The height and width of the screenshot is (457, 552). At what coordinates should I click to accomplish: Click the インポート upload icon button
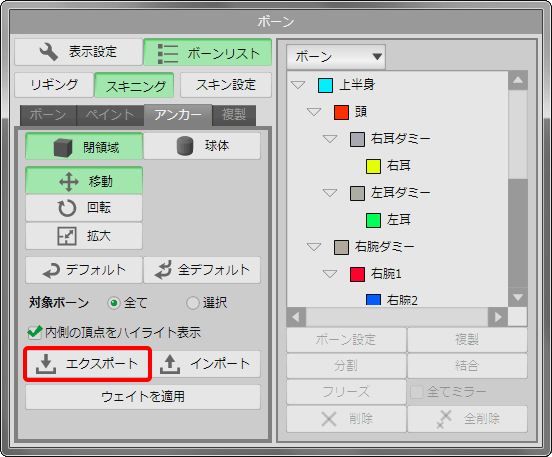point(207,364)
